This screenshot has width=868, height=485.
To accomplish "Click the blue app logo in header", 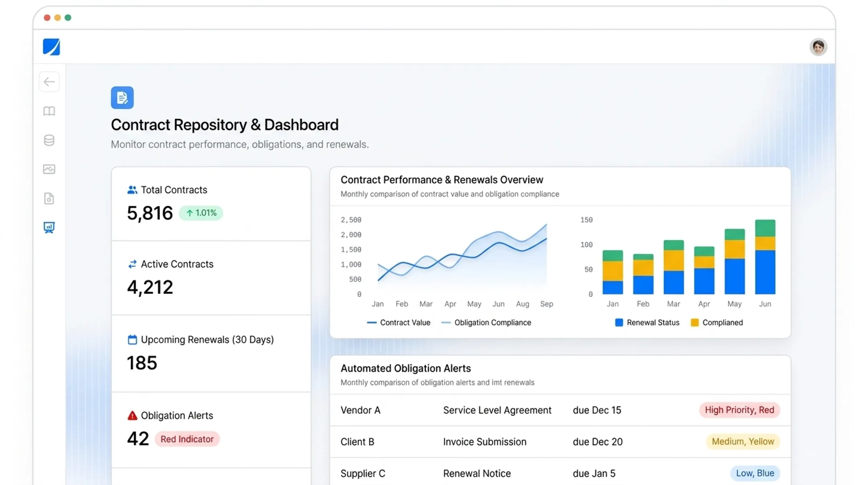I will coord(51,47).
